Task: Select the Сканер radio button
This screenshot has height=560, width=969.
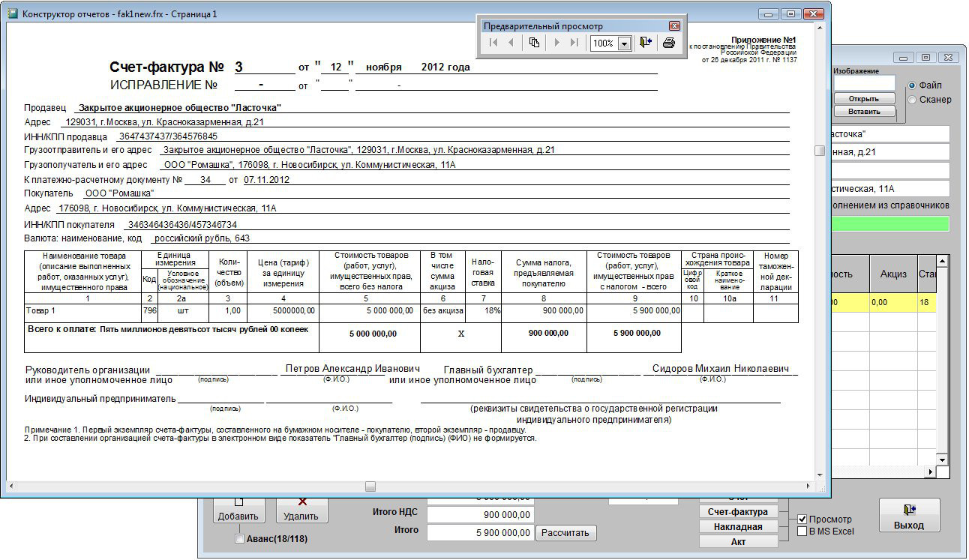Action: 912,100
